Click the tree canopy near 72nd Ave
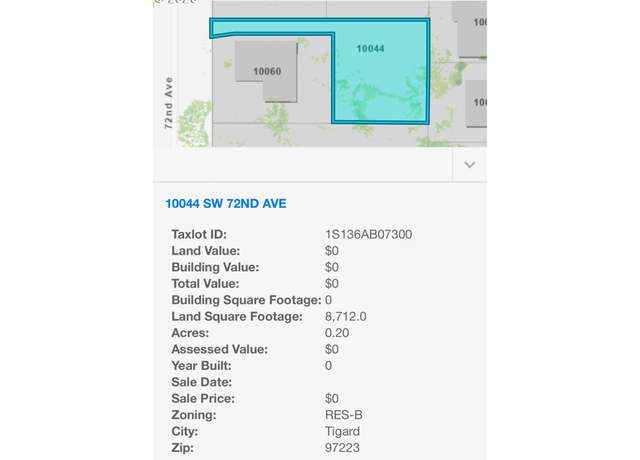 tap(195, 123)
